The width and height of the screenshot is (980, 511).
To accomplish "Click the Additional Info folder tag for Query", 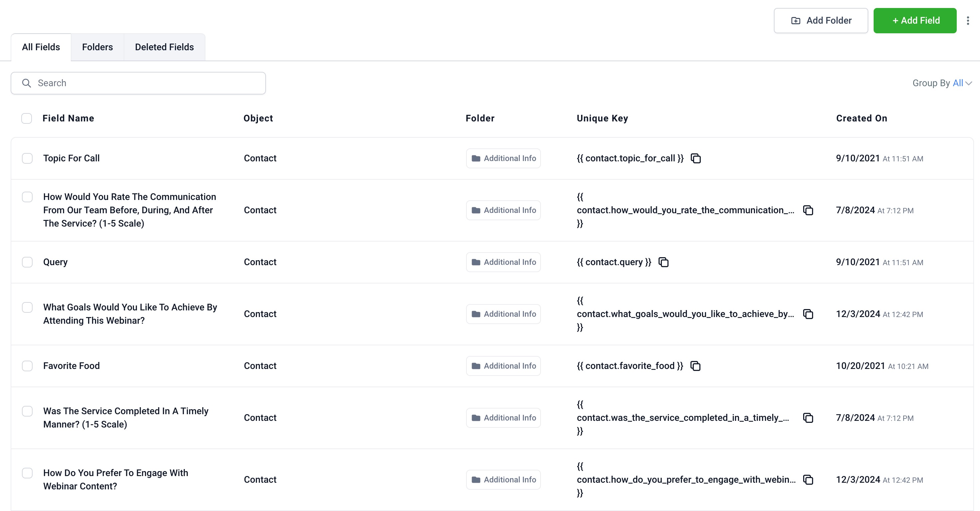I will (x=503, y=262).
